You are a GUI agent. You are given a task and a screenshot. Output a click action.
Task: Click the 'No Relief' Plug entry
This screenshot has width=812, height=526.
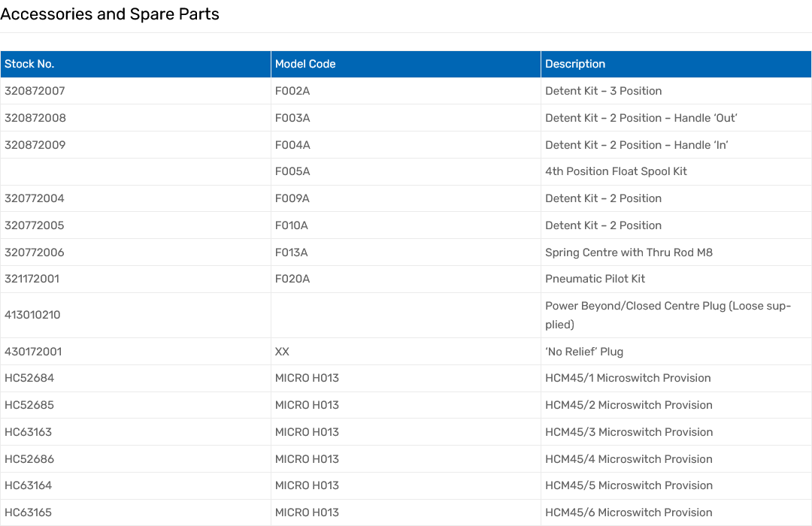pos(584,352)
